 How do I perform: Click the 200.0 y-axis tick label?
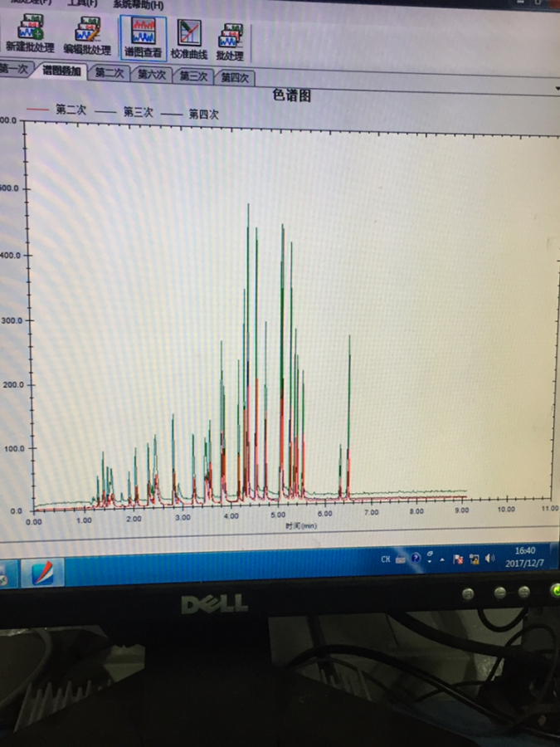pyautogui.click(x=12, y=384)
